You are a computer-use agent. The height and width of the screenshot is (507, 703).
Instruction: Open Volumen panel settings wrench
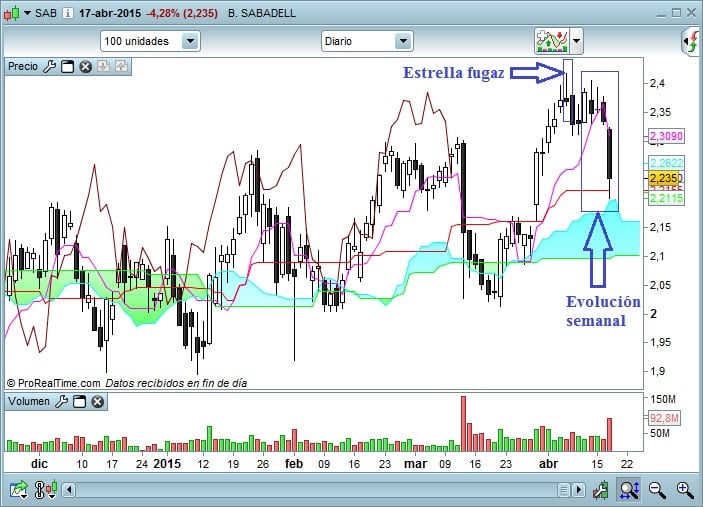click(61, 402)
